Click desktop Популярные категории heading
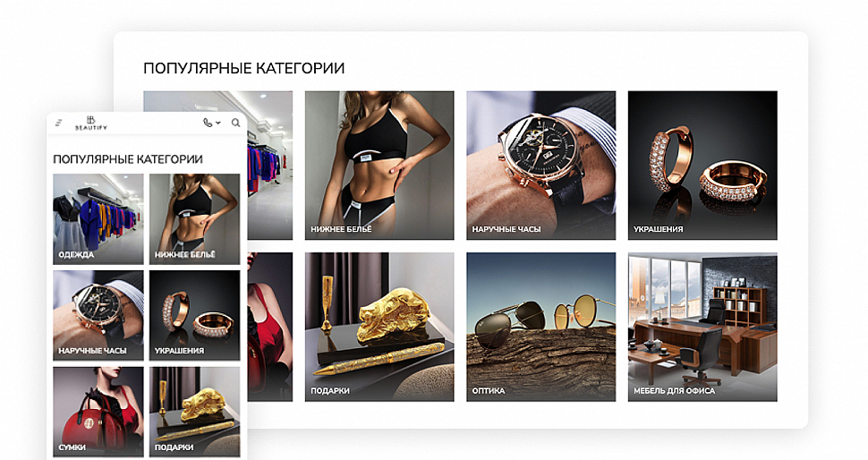868x460 pixels. coord(244,68)
